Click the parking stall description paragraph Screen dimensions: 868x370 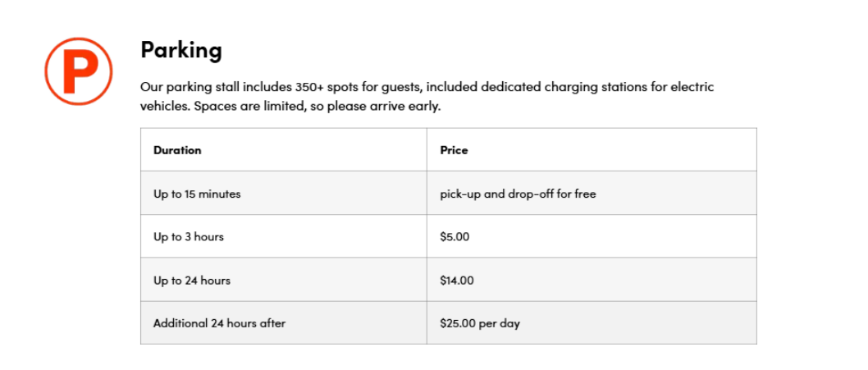(x=427, y=97)
